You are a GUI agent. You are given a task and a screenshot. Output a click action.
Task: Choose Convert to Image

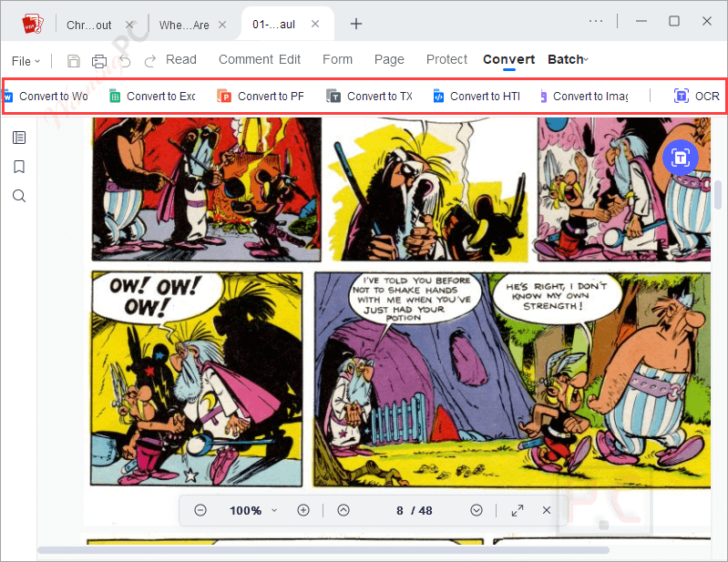click(x=585, y=96)
